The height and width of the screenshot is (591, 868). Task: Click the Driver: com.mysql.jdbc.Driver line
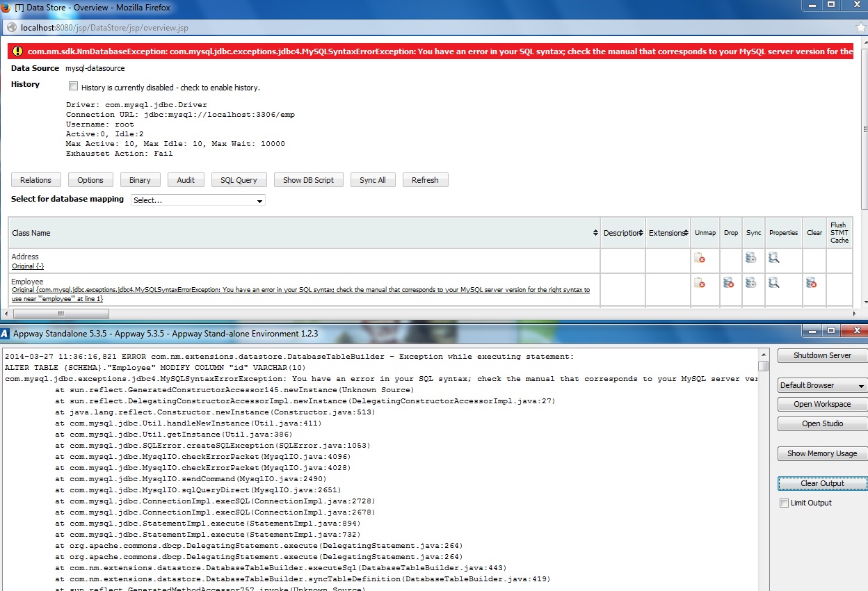[x=136, y=105]
